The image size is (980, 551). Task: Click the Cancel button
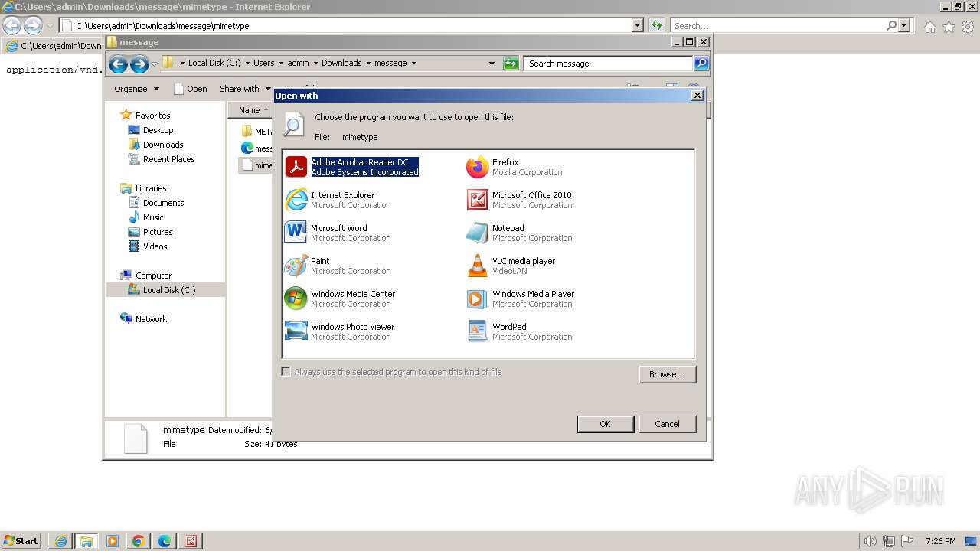click(667, 424)
